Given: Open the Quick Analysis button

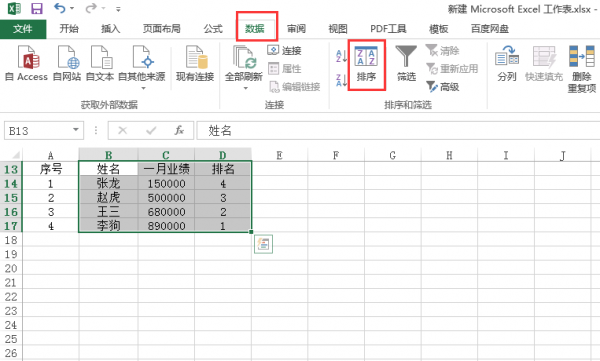Looking at the screenshot, I should [263, 244].
